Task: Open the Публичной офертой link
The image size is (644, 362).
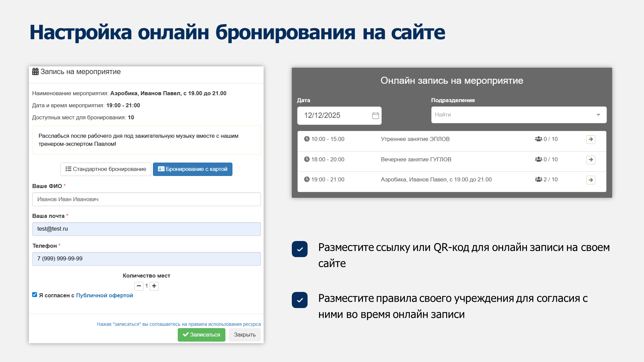Action: point(104,295)
